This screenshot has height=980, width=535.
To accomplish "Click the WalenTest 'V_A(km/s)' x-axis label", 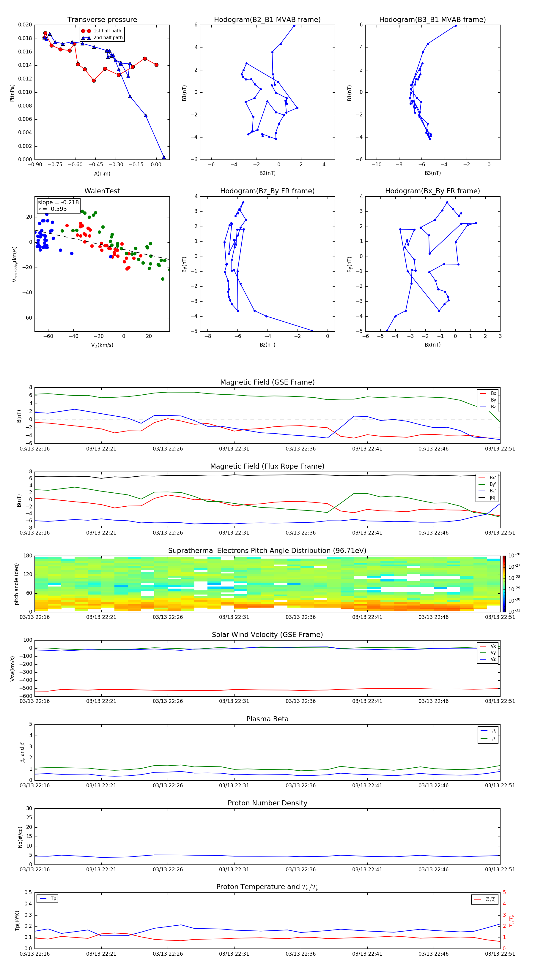I will [102, 345].
